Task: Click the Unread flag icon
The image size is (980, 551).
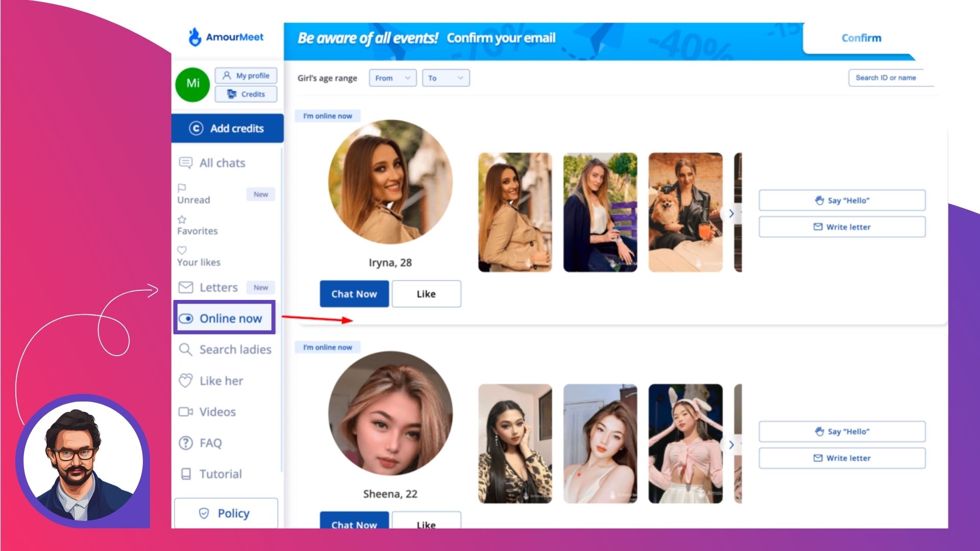Action: [x=182, y=187]
